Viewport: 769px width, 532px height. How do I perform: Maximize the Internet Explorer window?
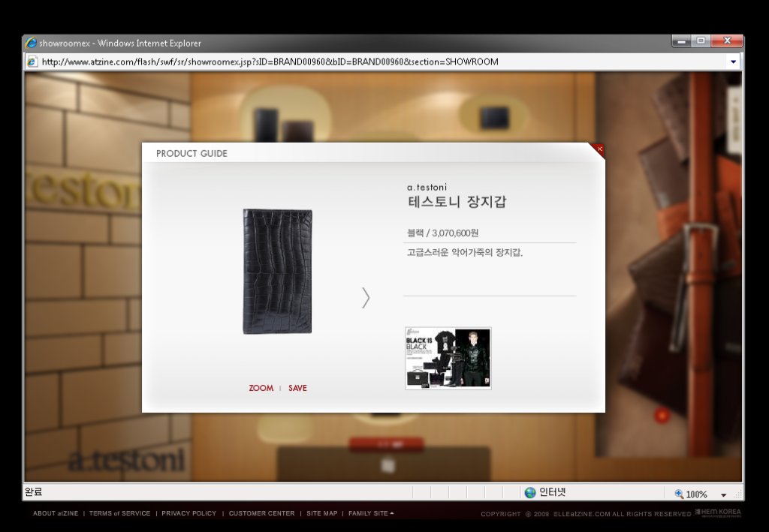[701, 41]
